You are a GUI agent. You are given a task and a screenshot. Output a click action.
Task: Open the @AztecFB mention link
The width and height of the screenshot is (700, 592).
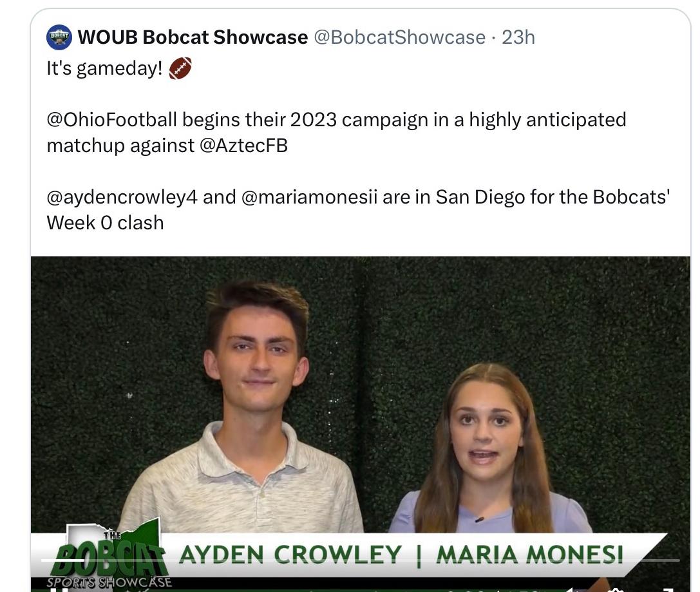(244, 146)
